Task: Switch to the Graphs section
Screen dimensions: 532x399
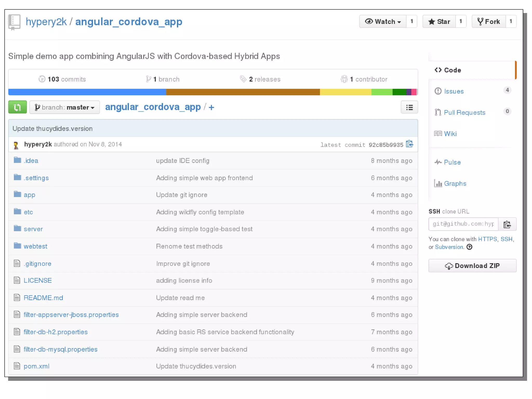Action: (455, 184)
